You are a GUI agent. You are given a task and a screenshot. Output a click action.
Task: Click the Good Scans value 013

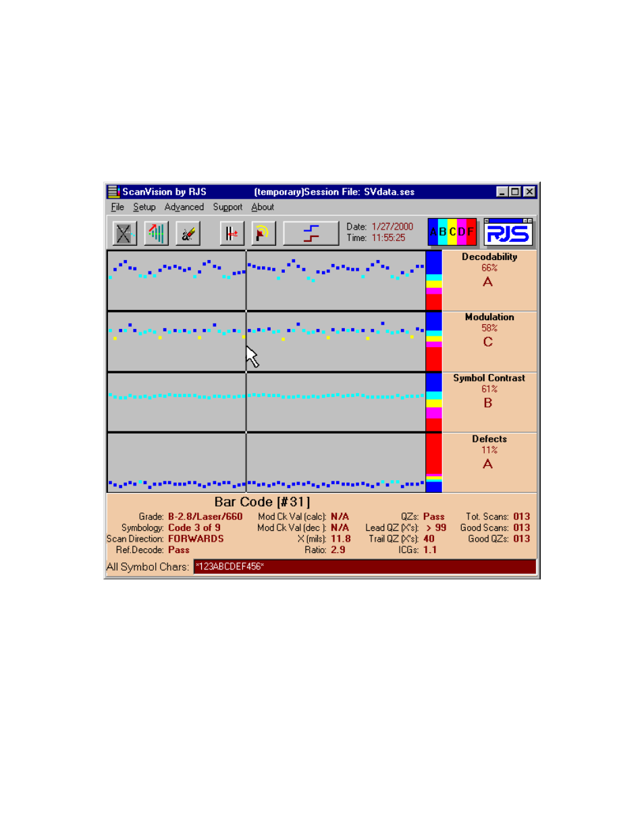pos(522,527)
